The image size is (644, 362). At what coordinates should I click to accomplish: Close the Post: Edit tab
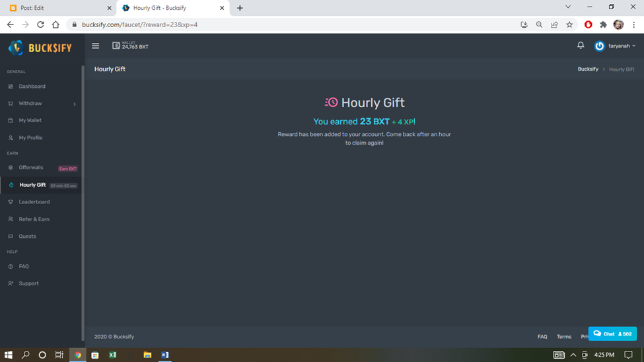click(x=109, y=8)
